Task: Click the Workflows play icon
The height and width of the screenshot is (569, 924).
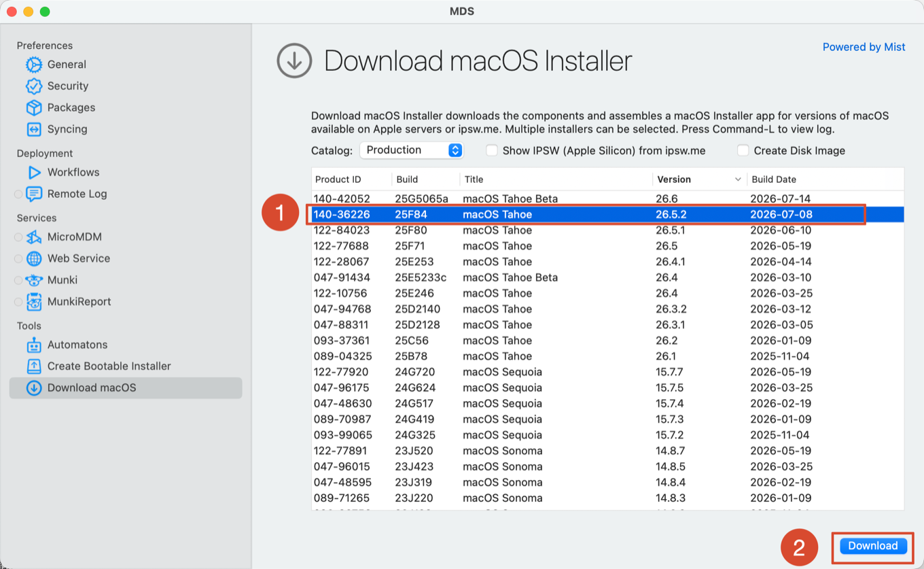Action: 34,173
